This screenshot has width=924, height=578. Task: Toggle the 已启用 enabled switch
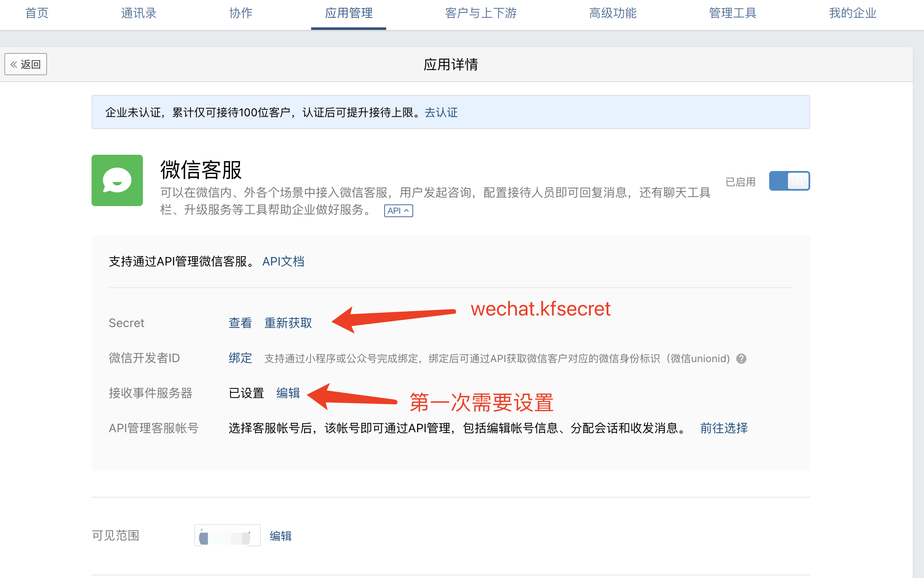[x=789, y=181]
